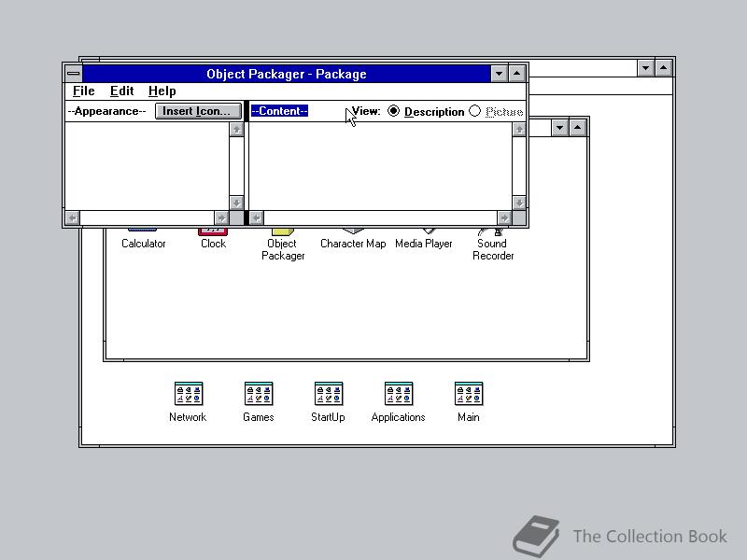Maximize the Object Packager window
This screenshot has width=747, height=560.
point(517,74)
